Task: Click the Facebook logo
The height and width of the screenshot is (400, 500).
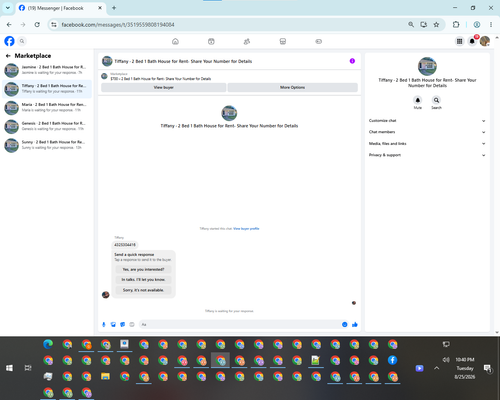Action: pyautogui.click(x=9, y=41)
